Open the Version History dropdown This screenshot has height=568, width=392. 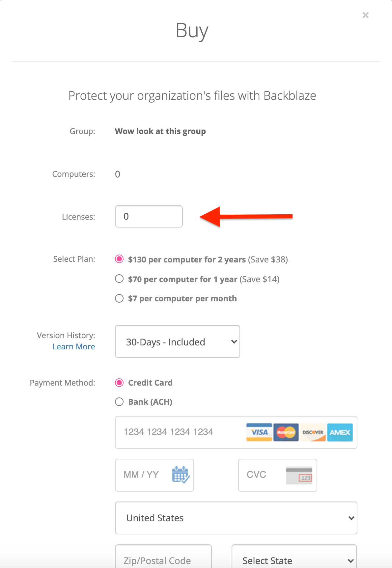pyautogui.click(x=178, y=341)
